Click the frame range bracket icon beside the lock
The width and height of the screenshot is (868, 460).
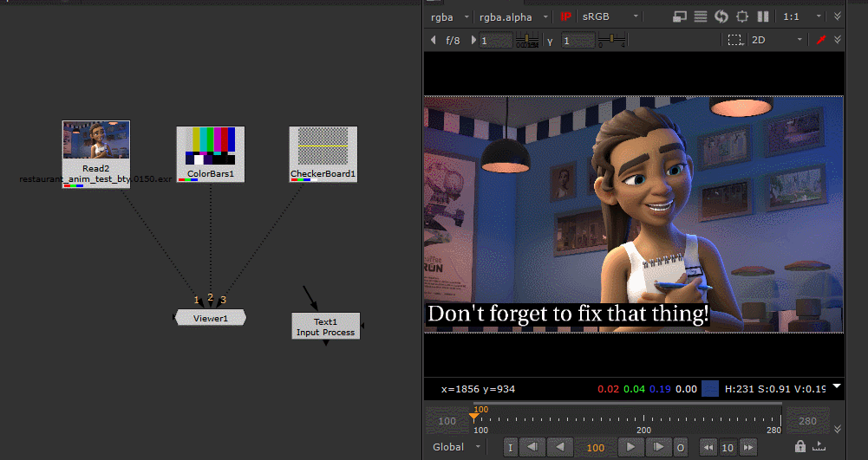pos(819,446)
